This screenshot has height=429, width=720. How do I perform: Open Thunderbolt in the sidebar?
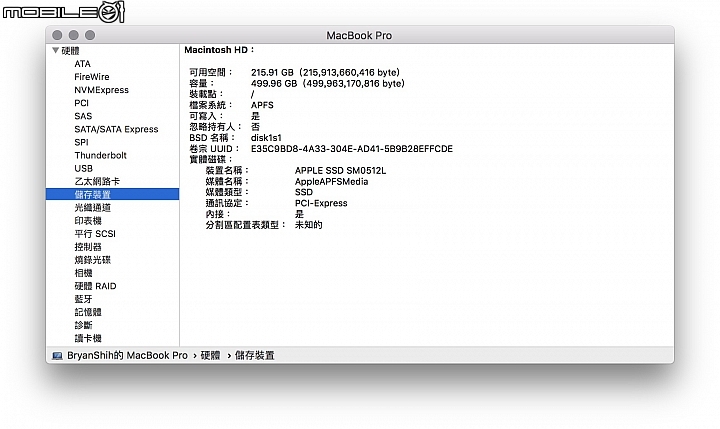pyautogui.click(x=101, y=155)
